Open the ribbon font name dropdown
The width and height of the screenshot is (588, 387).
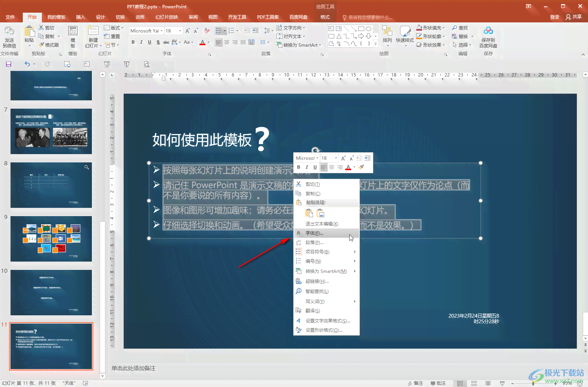click(161, 31)
